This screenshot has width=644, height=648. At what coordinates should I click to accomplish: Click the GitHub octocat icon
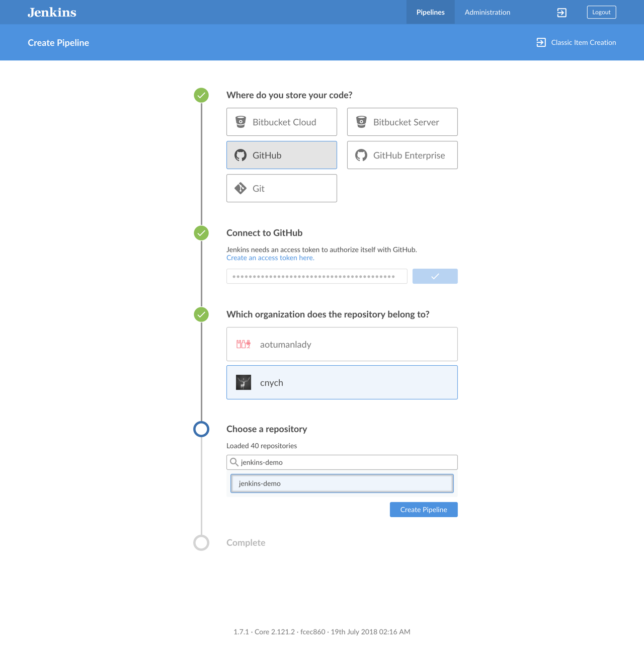(x=240, y=155)
